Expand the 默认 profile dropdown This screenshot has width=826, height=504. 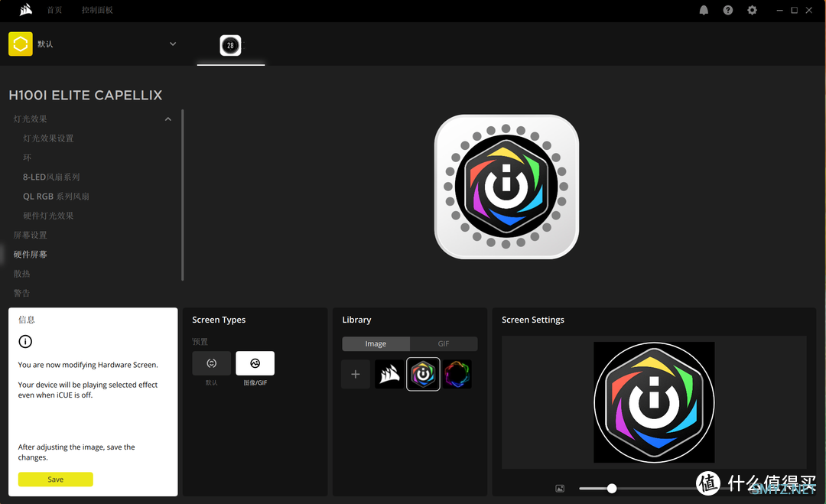pyautogui.click(x=173, y=44)
